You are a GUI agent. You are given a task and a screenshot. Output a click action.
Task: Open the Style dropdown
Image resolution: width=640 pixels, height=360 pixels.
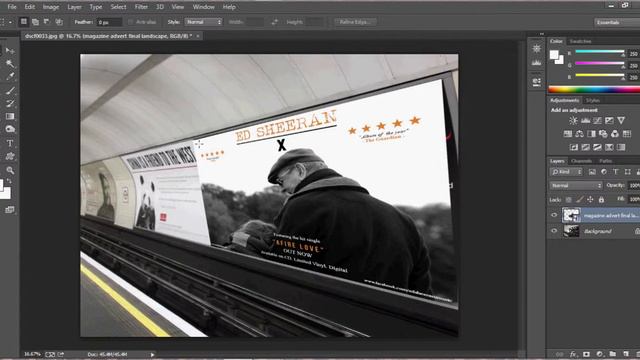point(204,22)
